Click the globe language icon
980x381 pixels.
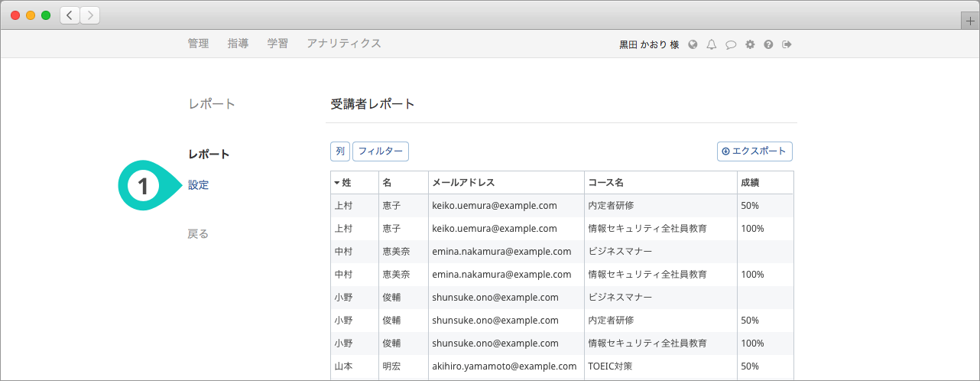[693, 44]
